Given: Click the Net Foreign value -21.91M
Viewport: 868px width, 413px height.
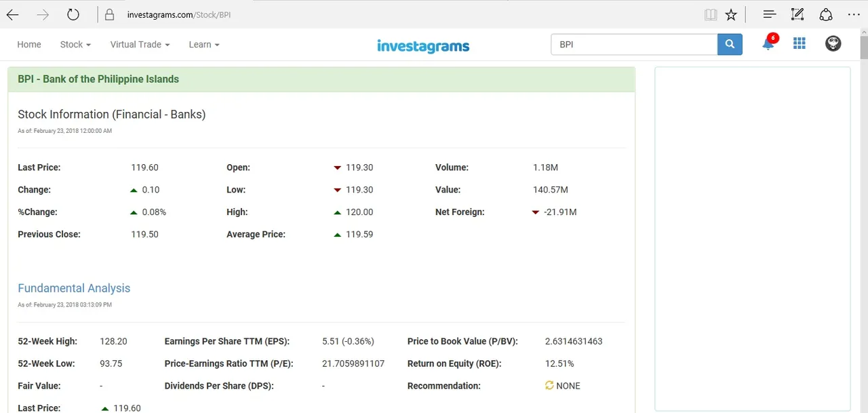Looking at the screenshot, I should click(560, 212).
